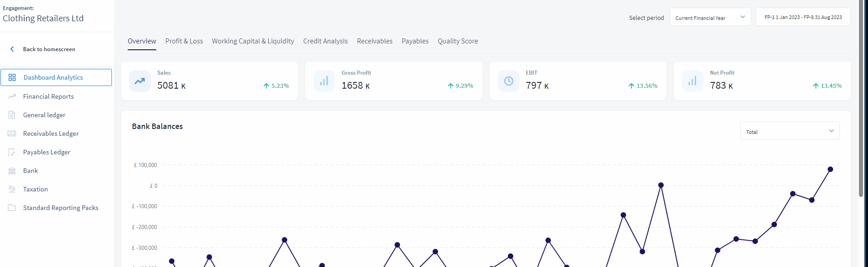868x267 pixels.
Task: Click the Gross Profit green up-arrow indicator
Action: pos(451,86)
